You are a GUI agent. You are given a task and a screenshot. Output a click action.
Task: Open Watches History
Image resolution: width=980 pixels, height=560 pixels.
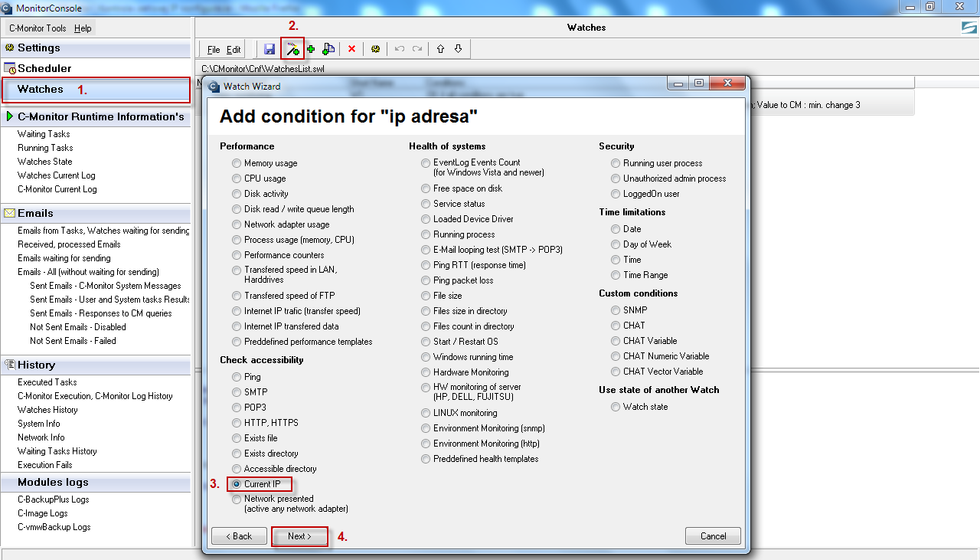(47, 410)
